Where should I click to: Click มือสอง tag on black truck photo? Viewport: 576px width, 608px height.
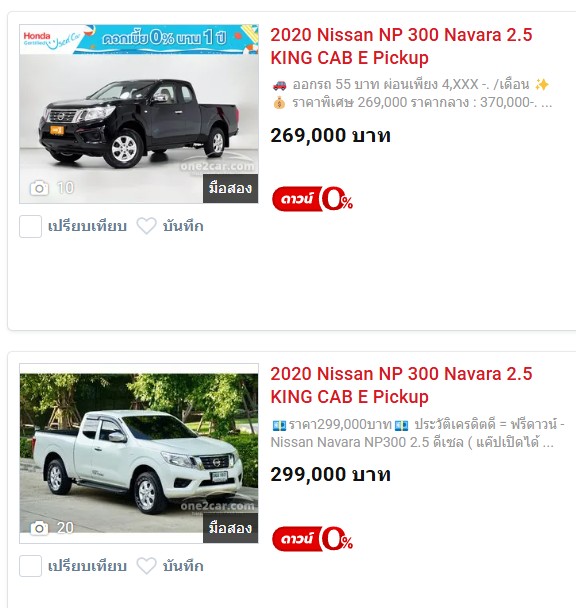pos(230,188)
